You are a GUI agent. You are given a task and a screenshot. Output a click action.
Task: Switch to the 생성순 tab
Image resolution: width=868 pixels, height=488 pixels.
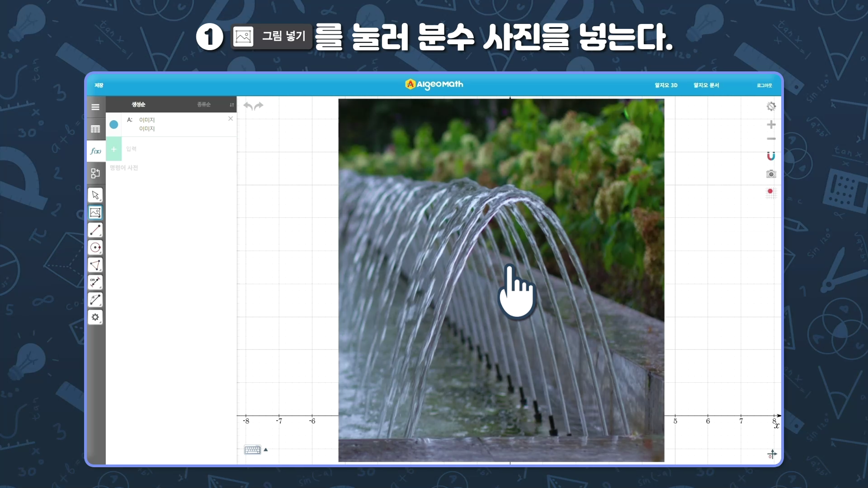[138, 104]
